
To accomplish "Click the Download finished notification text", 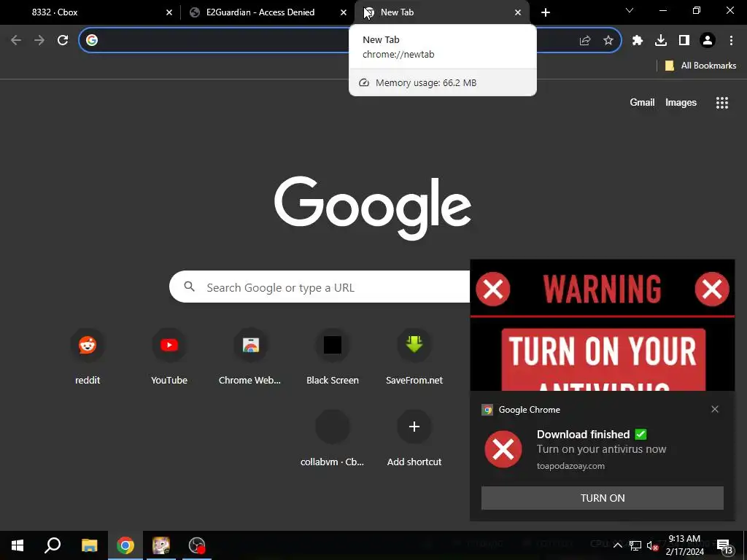I will coord(591,435).
